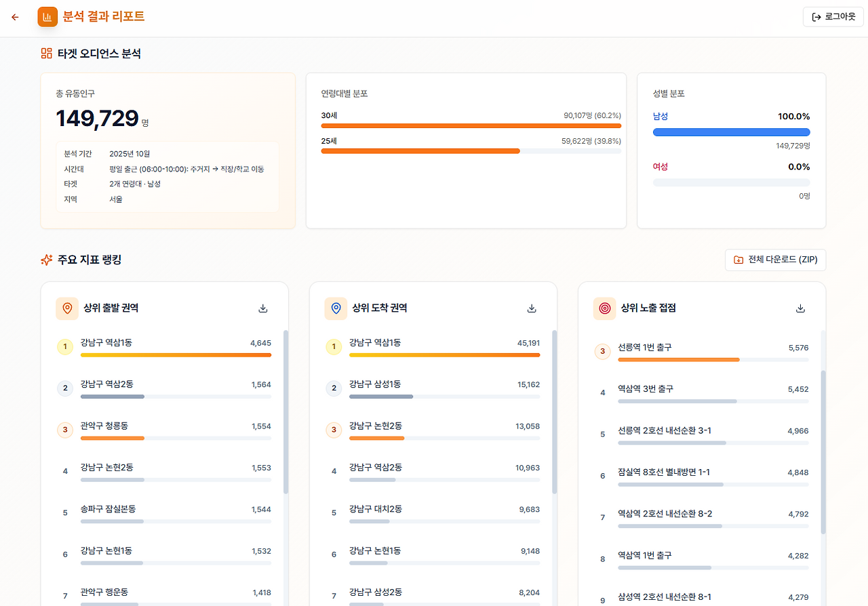Viewport: 868px width, 606px height.
Task: Click the red target icon of 상위 노출 접점
Action: [604, 308]
